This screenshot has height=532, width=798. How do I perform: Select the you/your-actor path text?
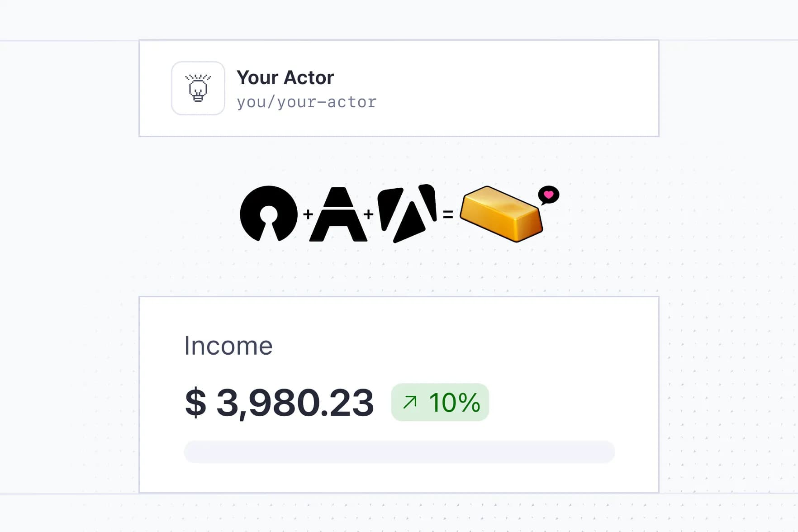pyautogui.click(x=306, y=102)
